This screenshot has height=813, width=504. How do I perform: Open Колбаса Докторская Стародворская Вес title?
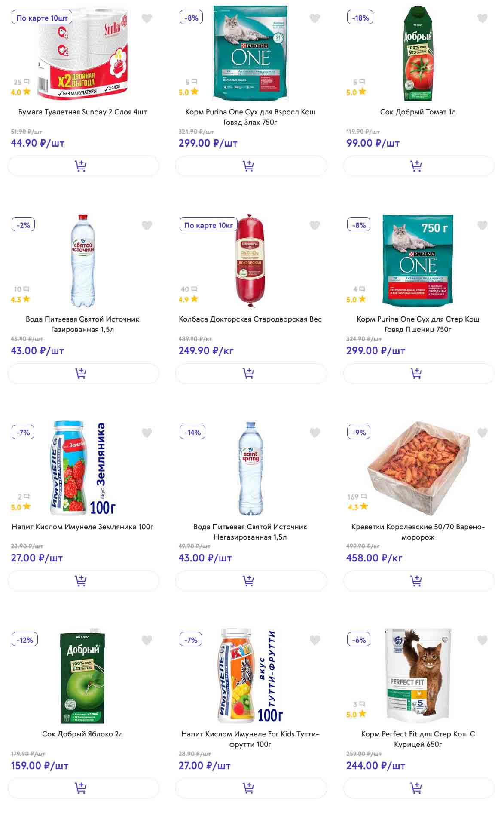coord(250,319)
